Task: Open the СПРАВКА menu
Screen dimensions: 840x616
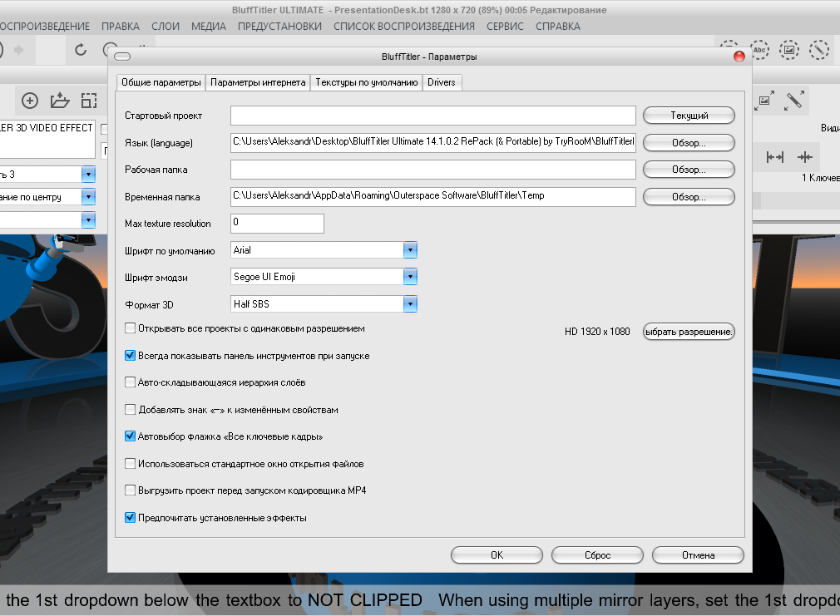Action: point(558,27)
